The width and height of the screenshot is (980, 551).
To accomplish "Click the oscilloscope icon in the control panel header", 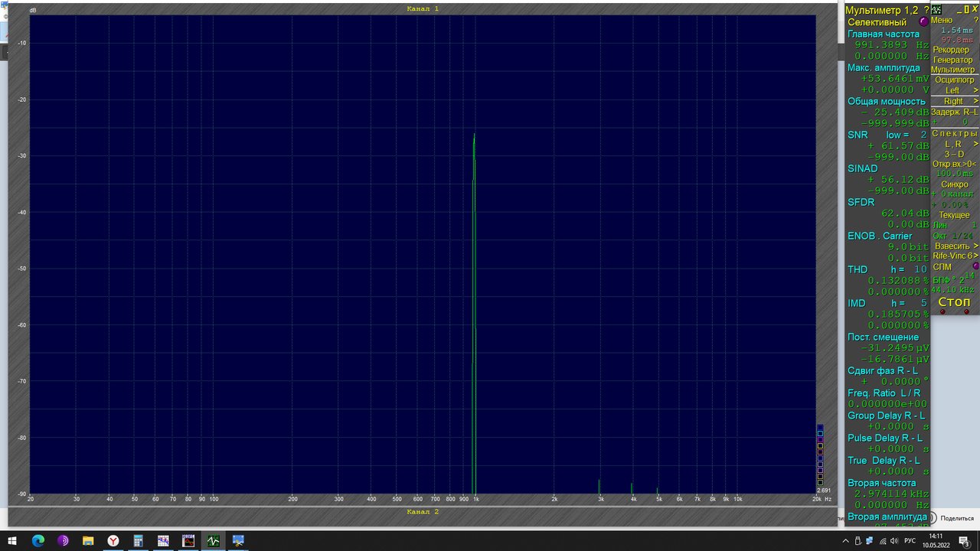I will coord(936,9).
